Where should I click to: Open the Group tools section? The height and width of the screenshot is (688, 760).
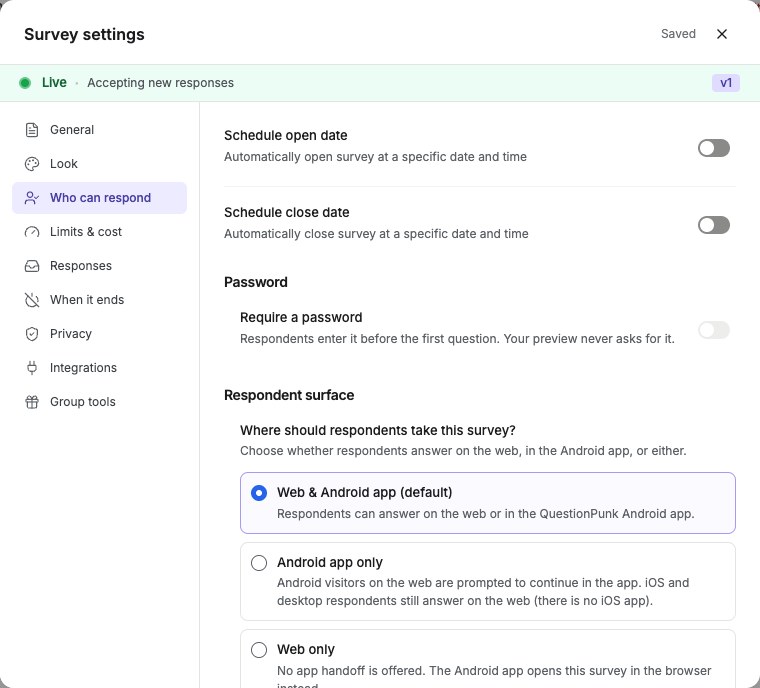99,402
